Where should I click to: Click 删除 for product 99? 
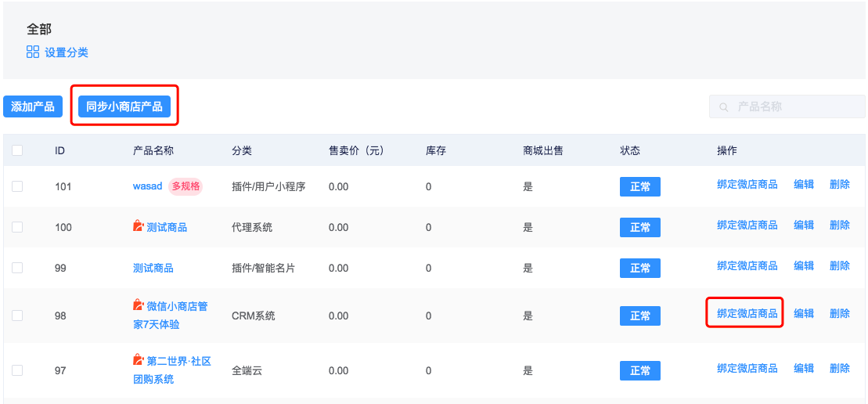click(840, 265)
